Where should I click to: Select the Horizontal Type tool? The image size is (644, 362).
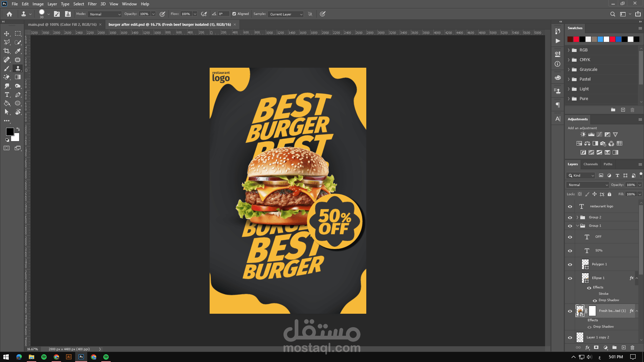[x=7, y=95]
